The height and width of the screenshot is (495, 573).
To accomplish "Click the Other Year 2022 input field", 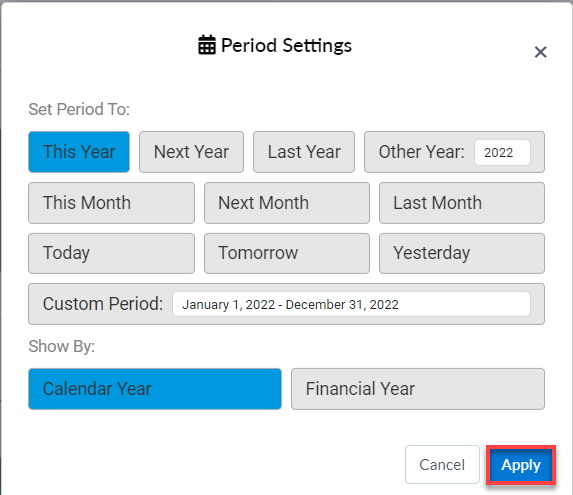I will 502,152.
